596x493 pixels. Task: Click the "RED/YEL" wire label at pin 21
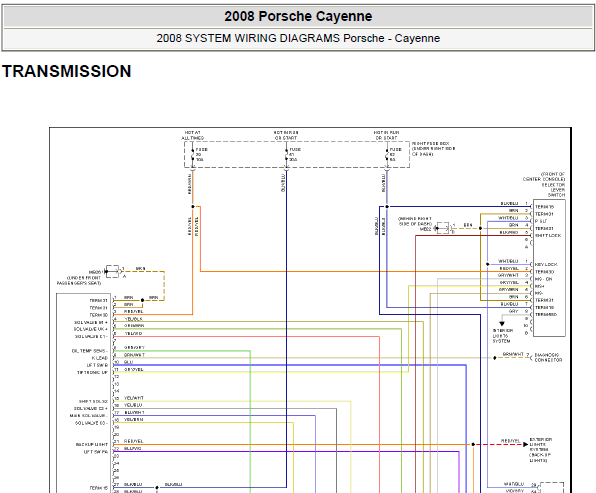pyautogui.click(x=133, y=441)
